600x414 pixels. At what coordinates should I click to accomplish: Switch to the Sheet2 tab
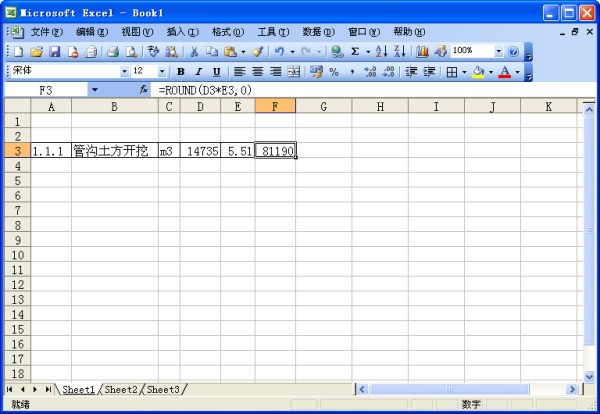coord(121,390)
